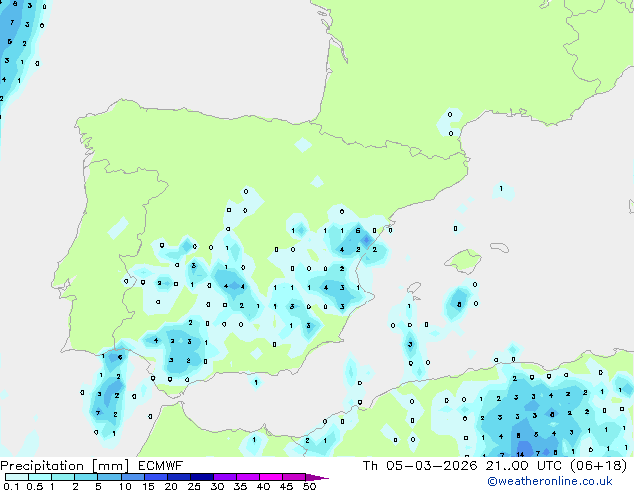
Task: Pick the 10–15 mm legend color swatch
Action: (132, 477)
